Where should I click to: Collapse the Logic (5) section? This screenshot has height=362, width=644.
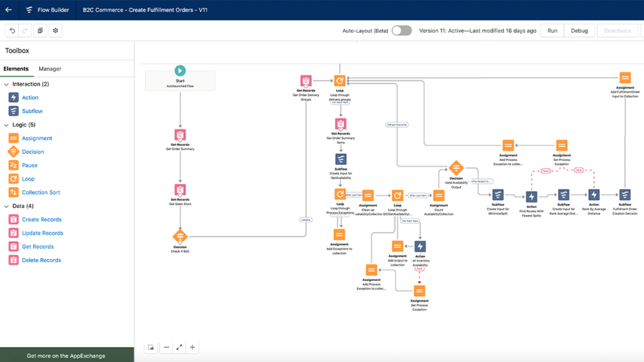pos(6,125)
